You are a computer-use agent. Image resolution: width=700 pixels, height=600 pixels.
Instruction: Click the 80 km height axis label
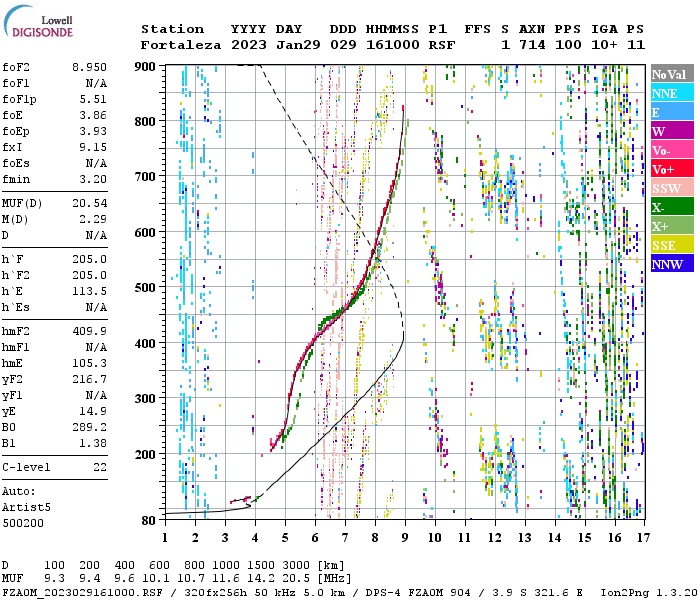(x=149, y=521)
